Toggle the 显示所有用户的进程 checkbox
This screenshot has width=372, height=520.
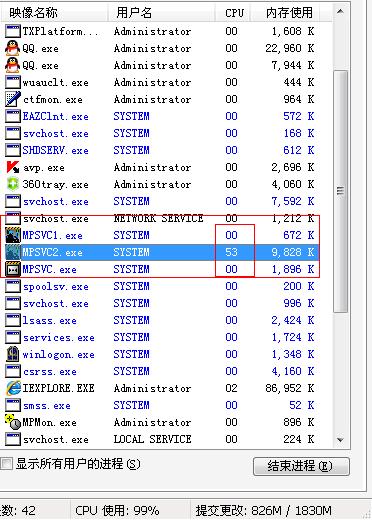click(6, 464)
